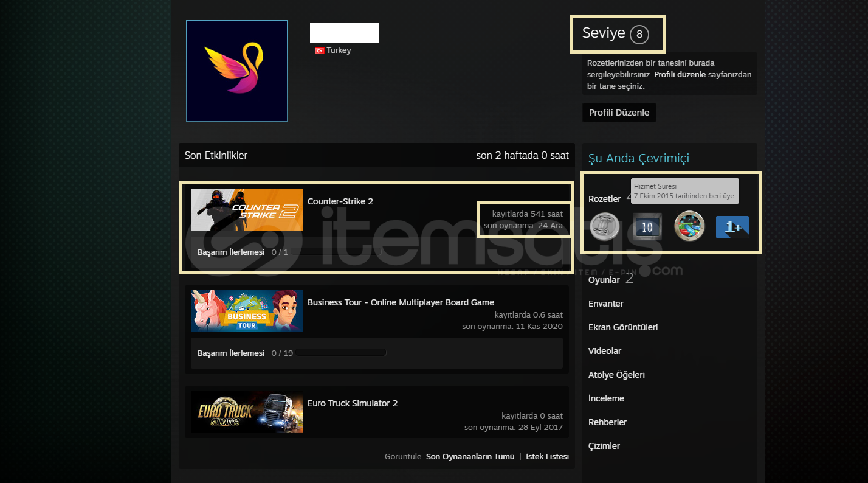The height and width of the screenshot is (483, 868).
Task: Click 'kayıtlarda 0 saat' playtime text
Action: [x=532, y=415]
